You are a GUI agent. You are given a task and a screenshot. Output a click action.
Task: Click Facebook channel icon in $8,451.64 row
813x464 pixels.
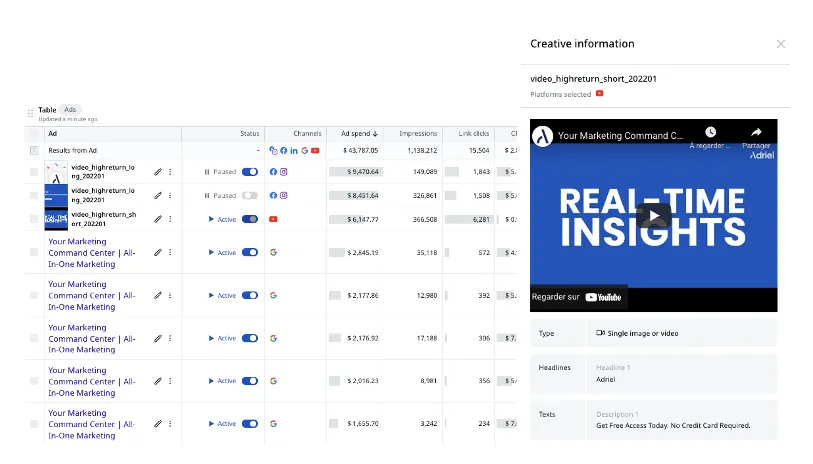273,195
